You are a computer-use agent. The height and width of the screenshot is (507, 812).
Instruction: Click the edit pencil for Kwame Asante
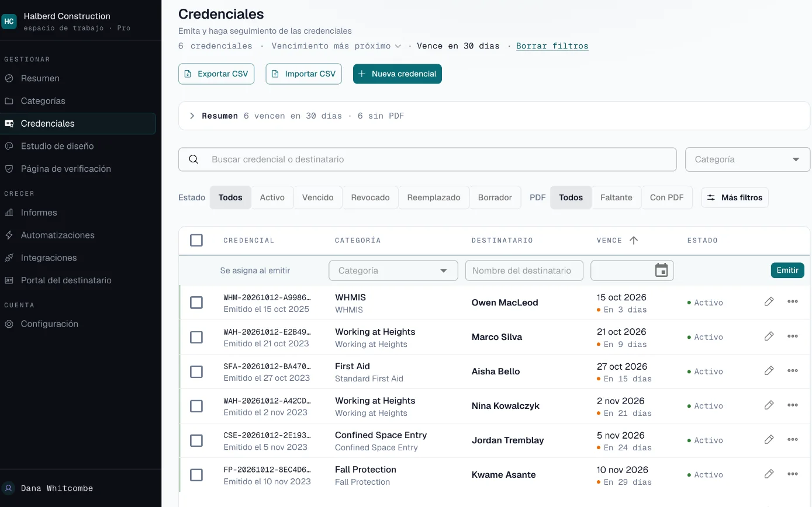pyautogui.click(x=769, y=474)
